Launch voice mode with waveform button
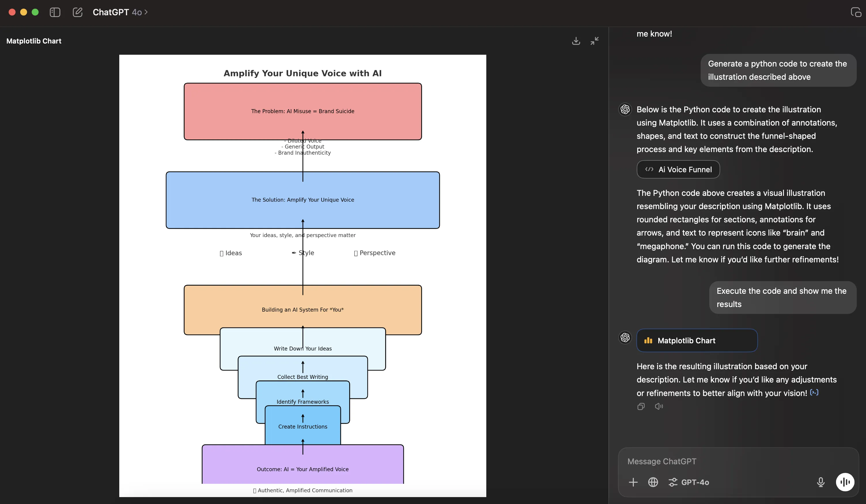 tap(845, 482)
